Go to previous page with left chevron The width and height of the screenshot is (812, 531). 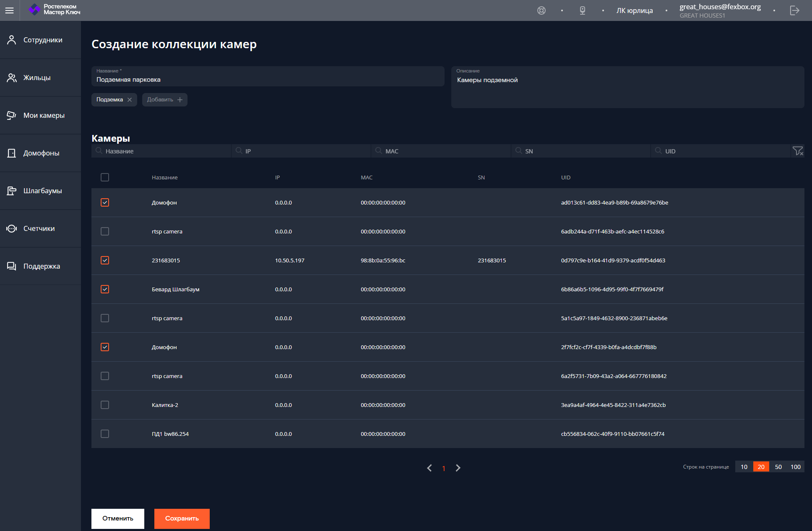click(429, 468)
